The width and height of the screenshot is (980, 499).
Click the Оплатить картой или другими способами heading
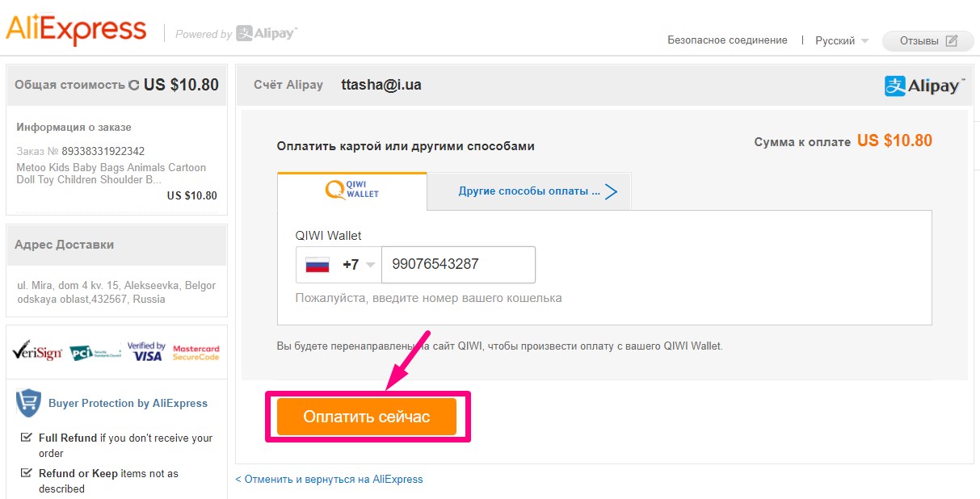pos(406,146)
